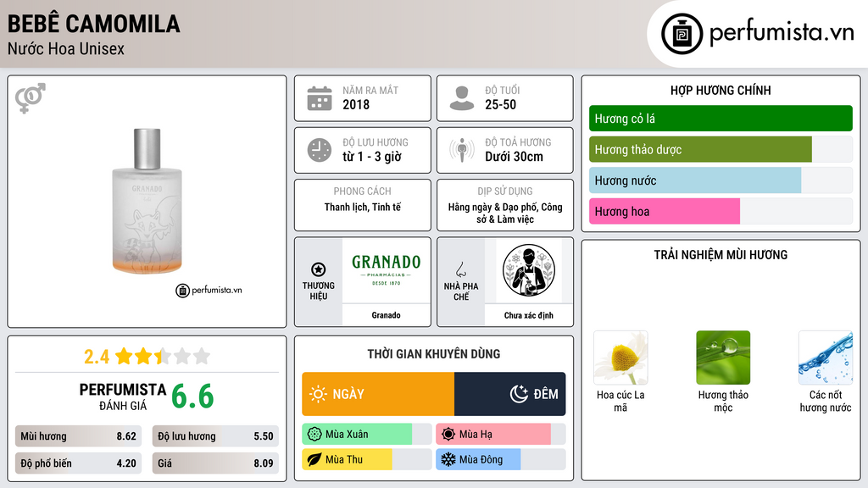The image size is (868, 488).
Task: Click the moon icon in Đêm bar
Action: (519, 394)
